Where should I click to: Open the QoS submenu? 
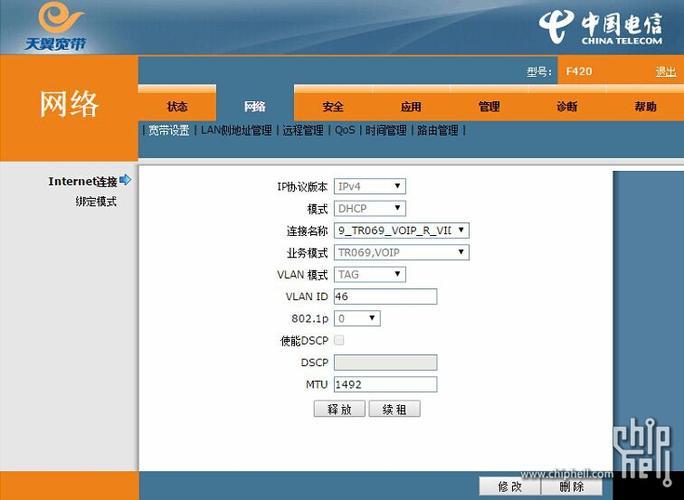(345, 130)
